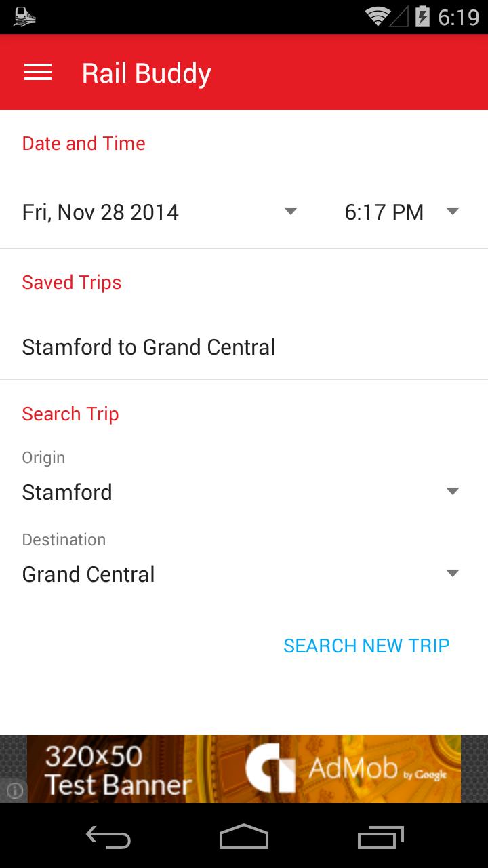This screenshot has width=488, height=868.
Task: Tap the Wi-Fi signal status icon
Action: coord(377,16)
